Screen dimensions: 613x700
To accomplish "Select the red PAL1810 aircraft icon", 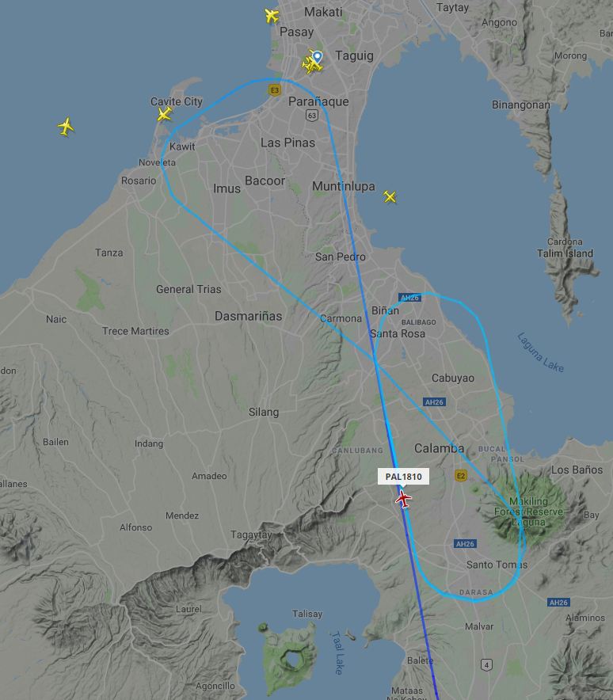I will pyautogui.click(x=403, y=499).
